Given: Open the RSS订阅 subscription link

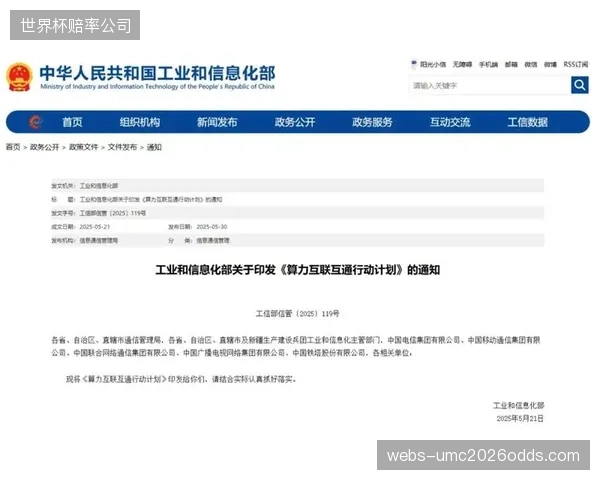Looking at the screenshot, I should click(x=576, y=64).
